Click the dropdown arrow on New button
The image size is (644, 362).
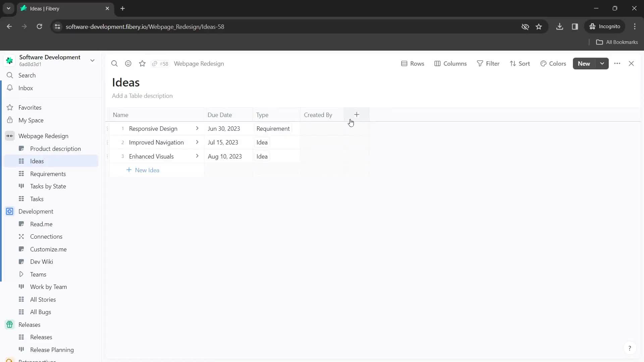602,63
